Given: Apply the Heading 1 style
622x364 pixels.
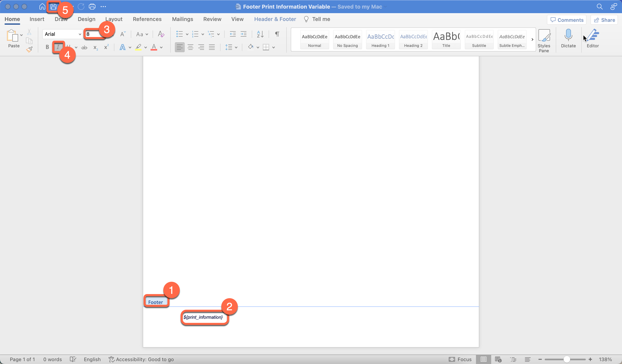Looking at the screenshot, I should tap(380, 39).
